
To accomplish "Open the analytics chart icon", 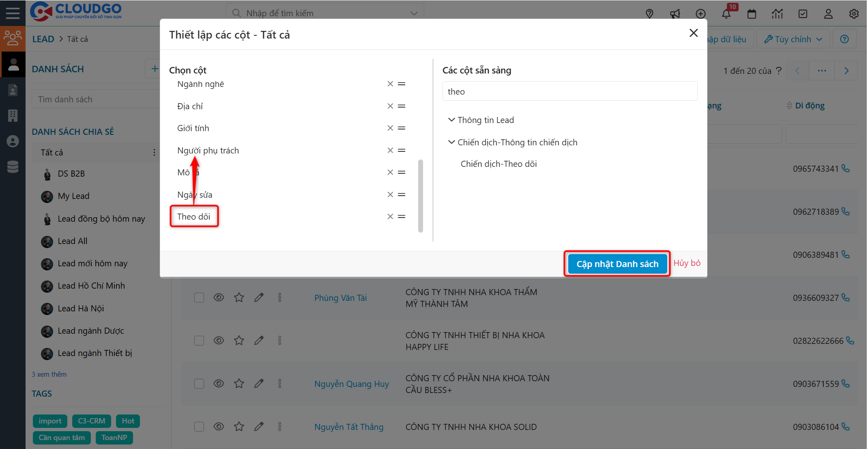I will tap(778, 13).
